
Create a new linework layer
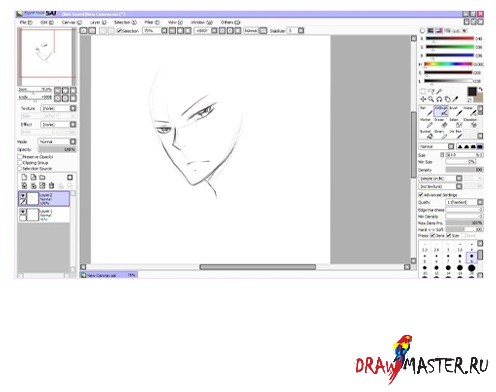click(33, 178)
